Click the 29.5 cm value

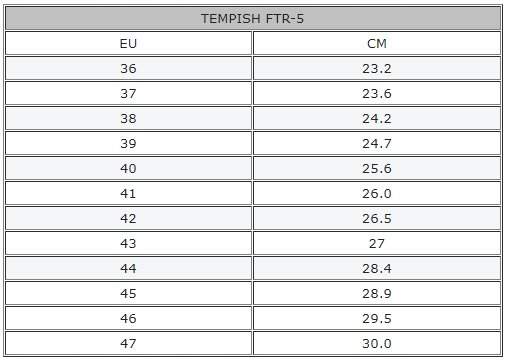click(x=377, y=318)
